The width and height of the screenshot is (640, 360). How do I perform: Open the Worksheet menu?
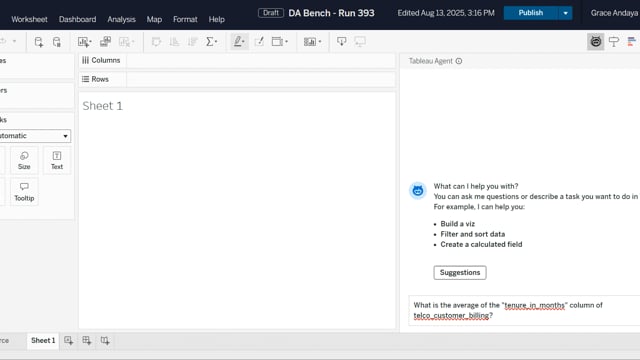pyautogui.click(x=29, y=19)
